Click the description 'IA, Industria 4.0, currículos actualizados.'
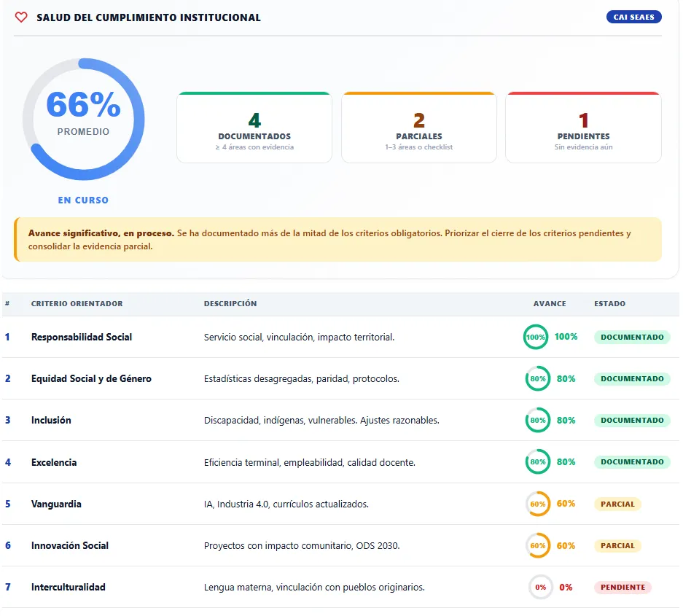 286,504
